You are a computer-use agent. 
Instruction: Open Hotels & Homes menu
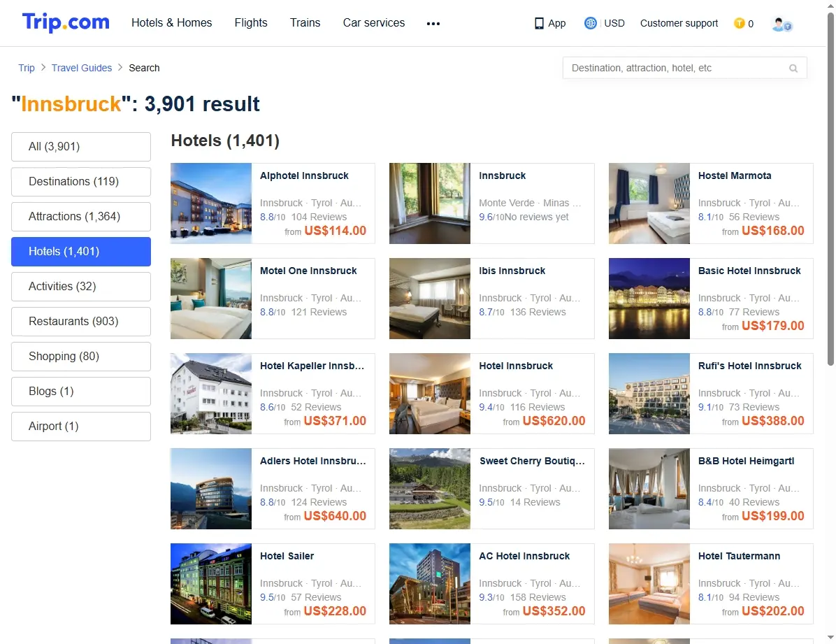(172, 23)
